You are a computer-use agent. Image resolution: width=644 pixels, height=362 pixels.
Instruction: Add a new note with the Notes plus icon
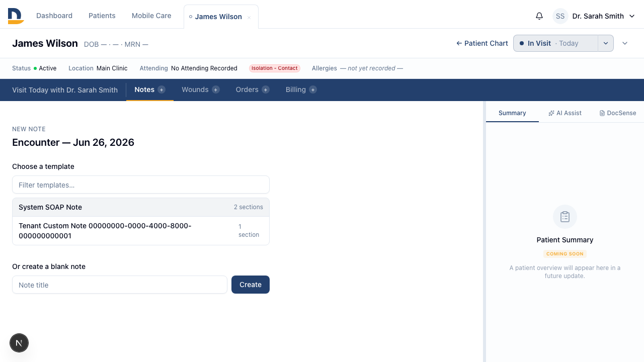(162, 89)
